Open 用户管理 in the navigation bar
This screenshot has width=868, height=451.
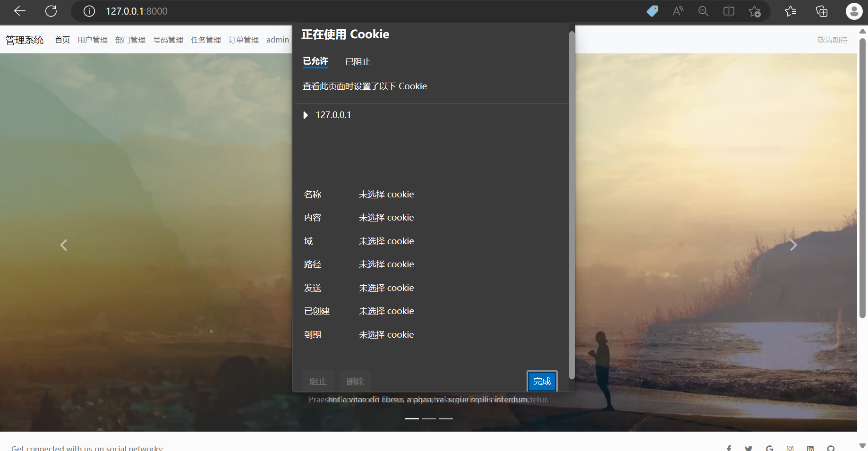93,40
